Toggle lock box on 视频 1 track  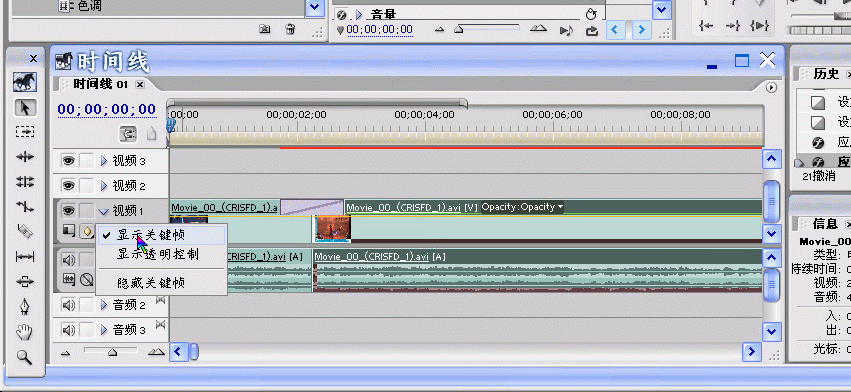[86, 211]
